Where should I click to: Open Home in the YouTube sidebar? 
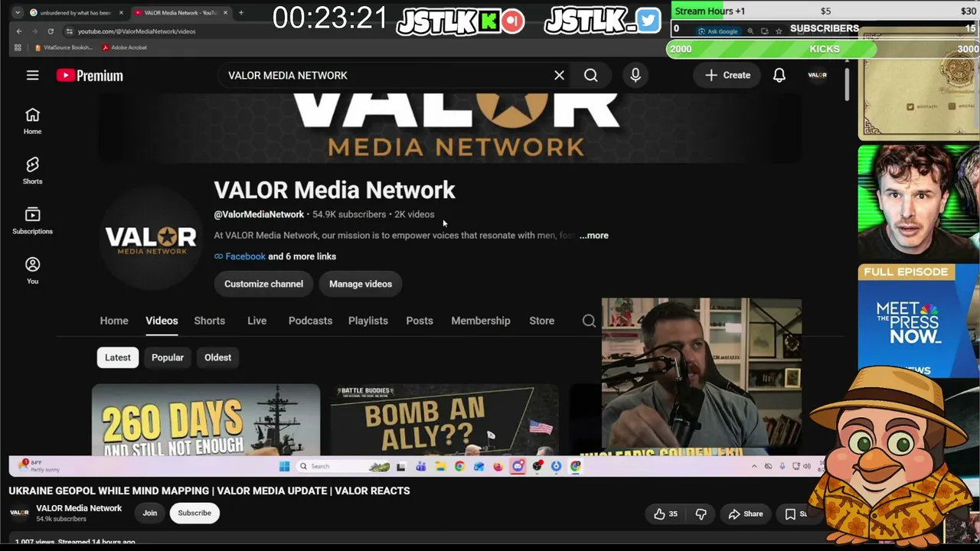coord(32,121)
